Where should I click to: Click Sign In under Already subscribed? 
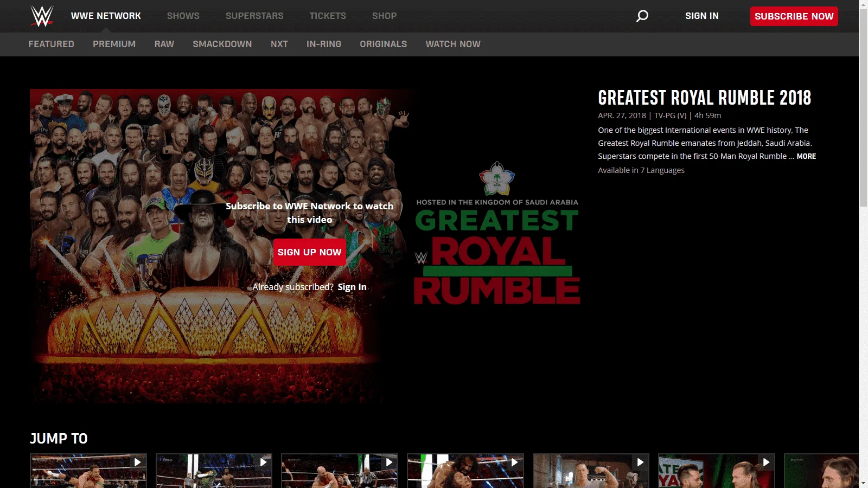352,287
